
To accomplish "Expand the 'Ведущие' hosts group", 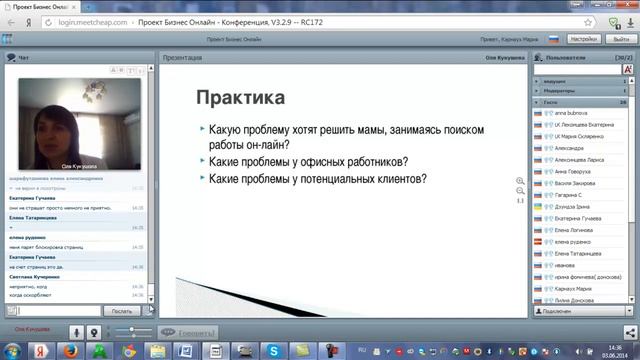I will pyautogui.click(x=580, y=81).
